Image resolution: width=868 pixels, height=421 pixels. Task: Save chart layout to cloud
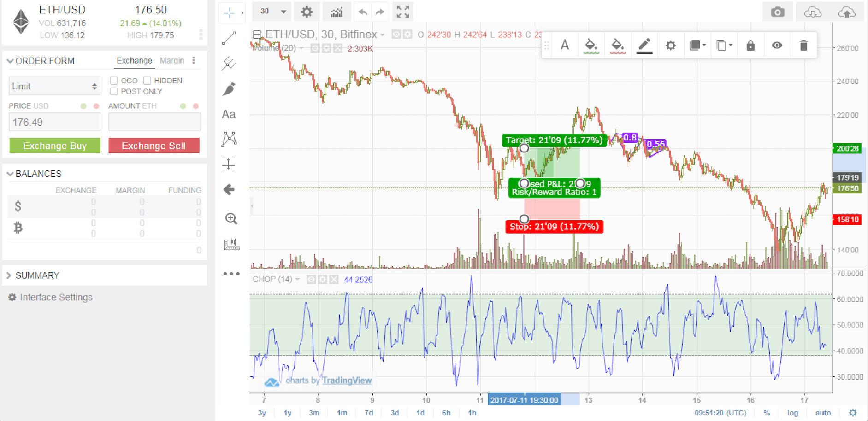847,12
